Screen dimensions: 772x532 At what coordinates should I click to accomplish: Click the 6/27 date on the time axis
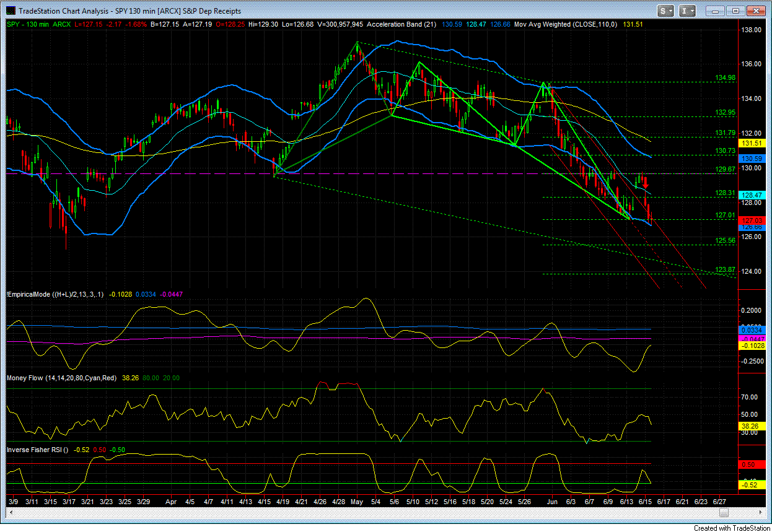(x=720, y=500)
